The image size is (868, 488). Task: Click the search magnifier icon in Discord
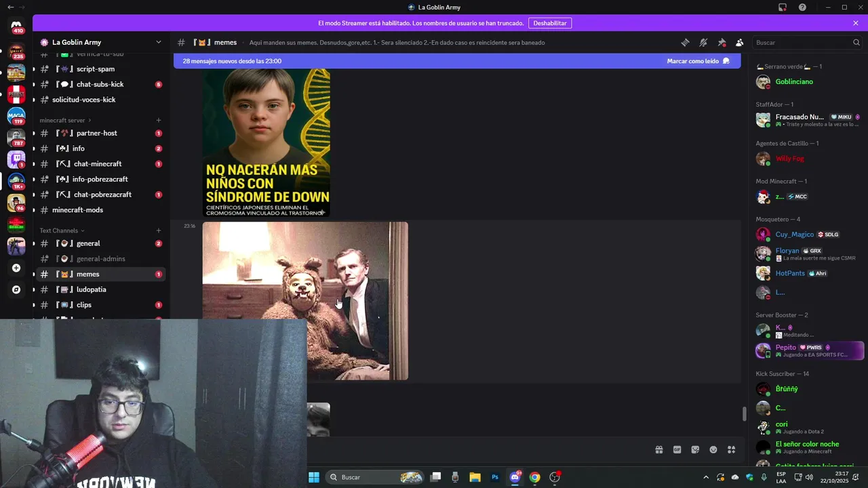pos(856,42)
